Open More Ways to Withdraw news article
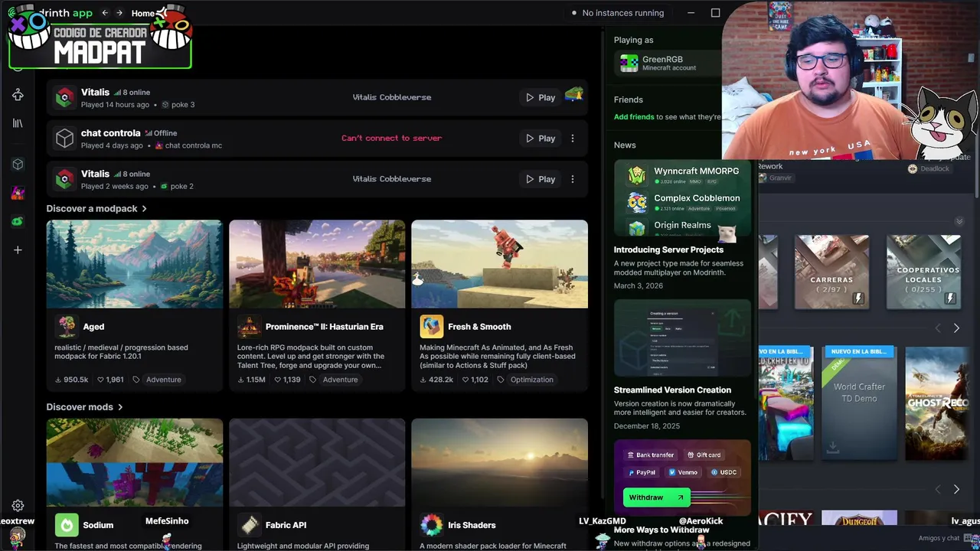Viewport: 980px width, 551px height. click(661, 530)
